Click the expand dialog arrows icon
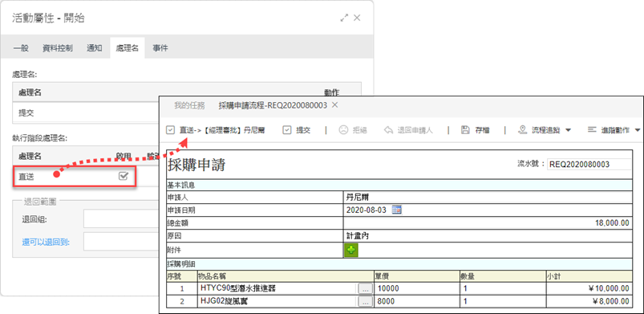644x314 pixels. 344,18
